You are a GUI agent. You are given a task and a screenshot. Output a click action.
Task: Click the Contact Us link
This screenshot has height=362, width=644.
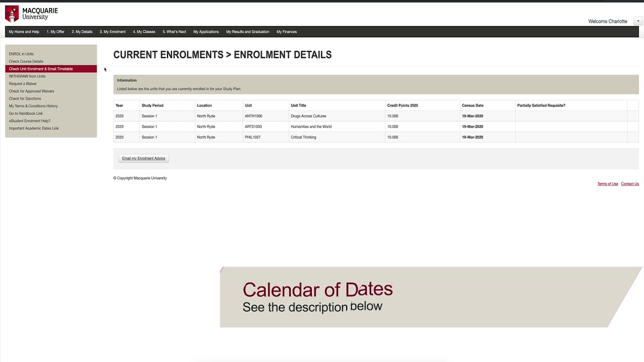(x=629, y=184)
